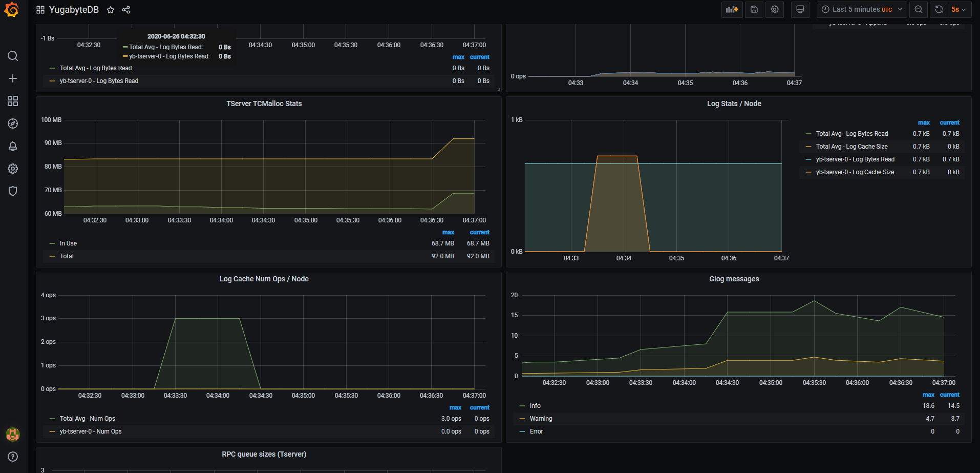Screen dimensions: 980x473
Task: Open the Alerting bell icon
Action: (x=13, y=146)
